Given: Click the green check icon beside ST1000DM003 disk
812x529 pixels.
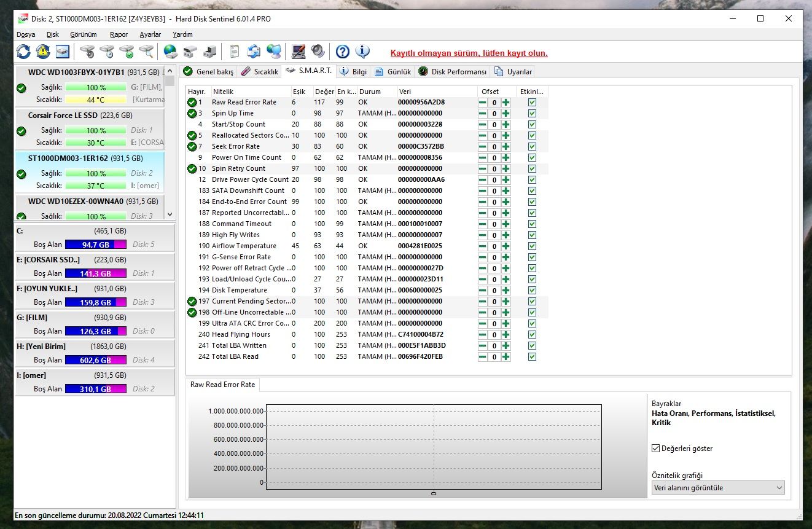Looking at the screenshot, I should [21, 174].
